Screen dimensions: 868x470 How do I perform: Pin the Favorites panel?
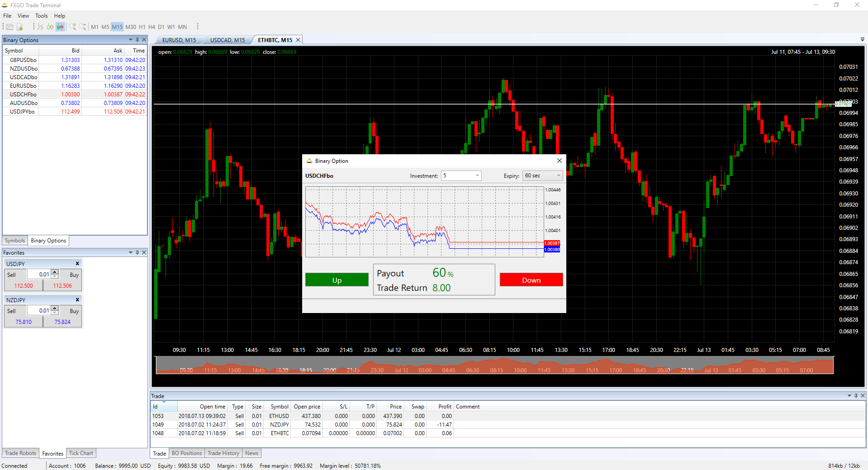137,252
